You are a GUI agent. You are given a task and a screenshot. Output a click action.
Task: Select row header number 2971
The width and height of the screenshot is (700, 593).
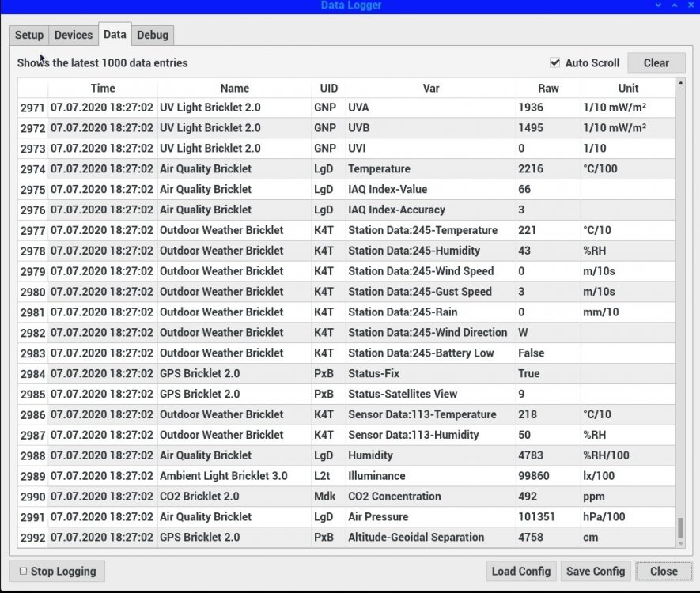[32, 108]
